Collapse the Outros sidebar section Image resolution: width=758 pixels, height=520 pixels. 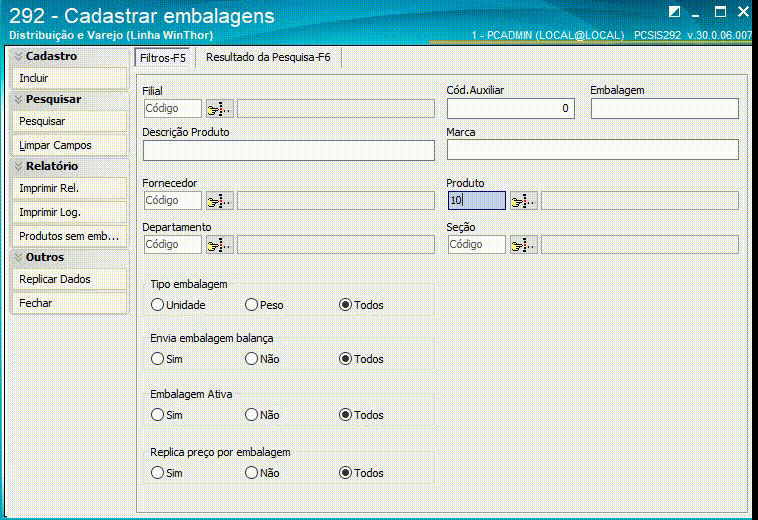pos(18,257)
